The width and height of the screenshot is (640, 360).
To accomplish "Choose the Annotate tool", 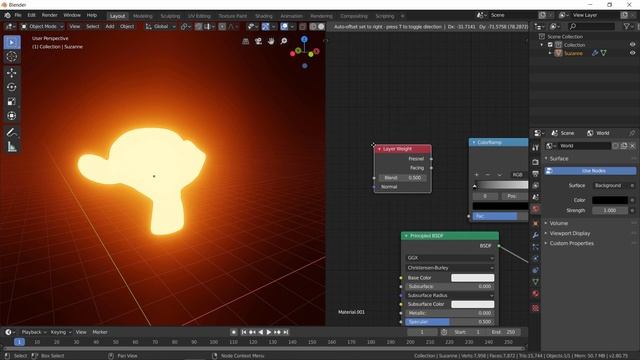I will point(12,132).
